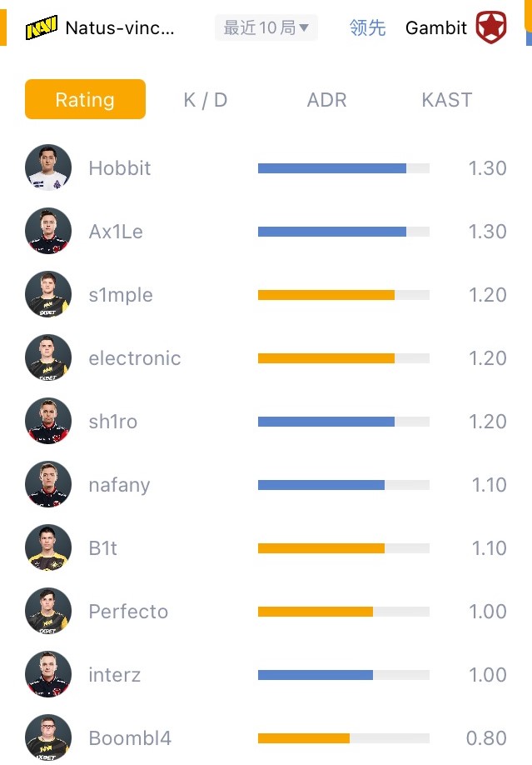Click B1t's orange rating bar
Screen dimensions: 532x765
321,548
